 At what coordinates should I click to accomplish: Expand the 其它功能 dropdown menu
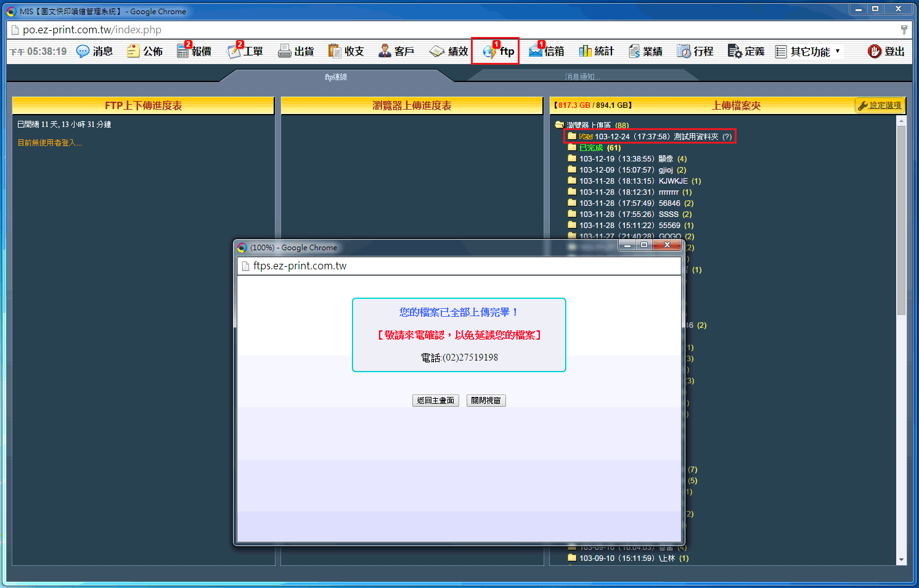pyautogui.click(x=809, y=52)
